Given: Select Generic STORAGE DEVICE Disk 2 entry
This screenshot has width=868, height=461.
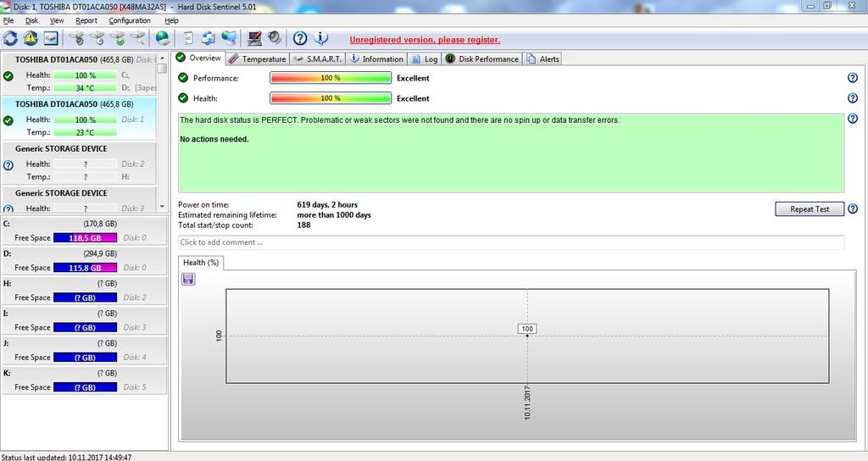Looking at the screenshot, I should click(79, 163).
